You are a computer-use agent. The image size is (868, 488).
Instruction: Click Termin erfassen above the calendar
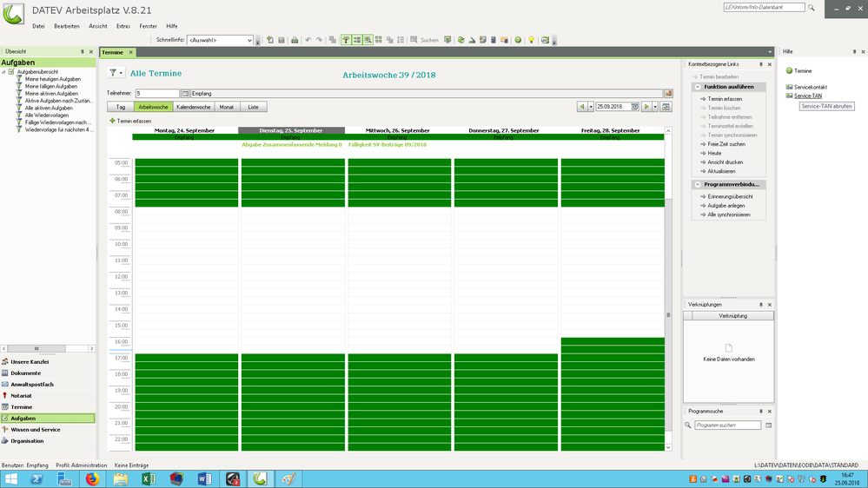point(130,121)
